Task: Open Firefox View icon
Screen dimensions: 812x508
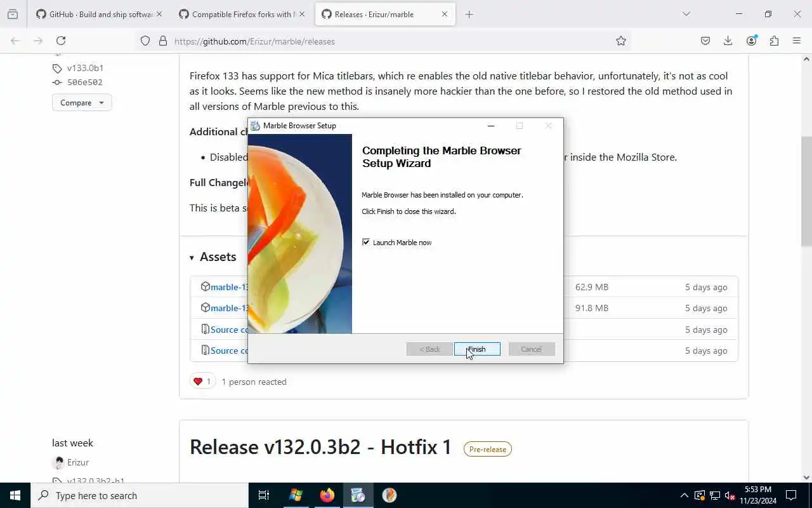Action: (x=13, y=14)
